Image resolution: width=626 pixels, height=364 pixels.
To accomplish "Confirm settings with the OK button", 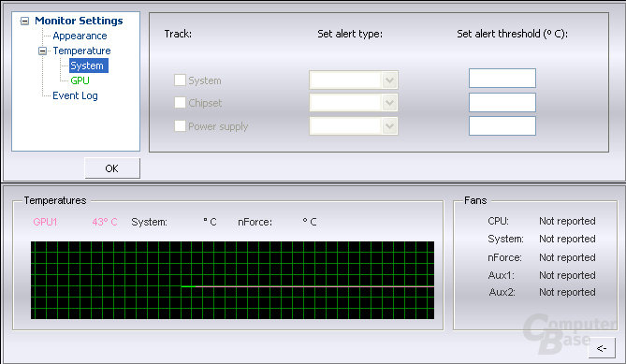I will point(112,168).
